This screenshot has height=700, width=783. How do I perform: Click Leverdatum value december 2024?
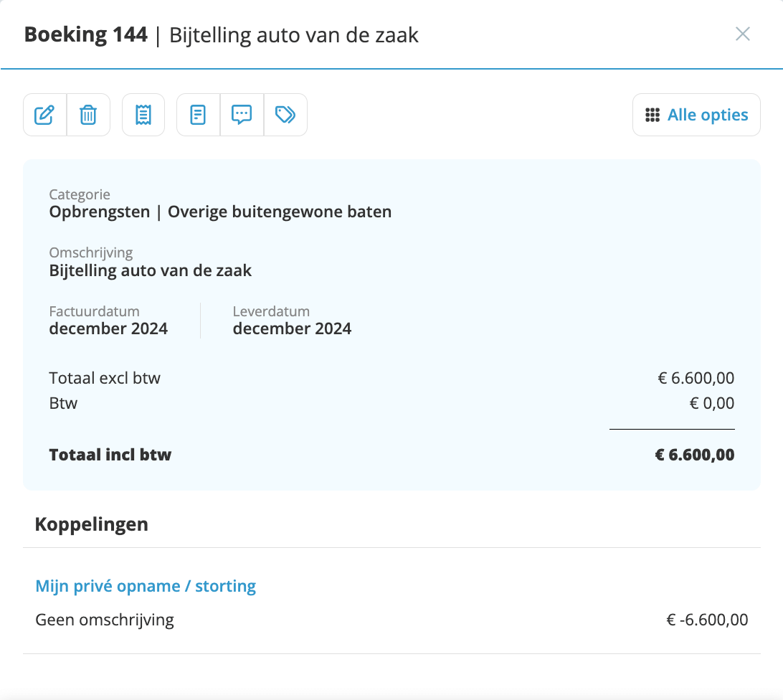tap(292, 328)
